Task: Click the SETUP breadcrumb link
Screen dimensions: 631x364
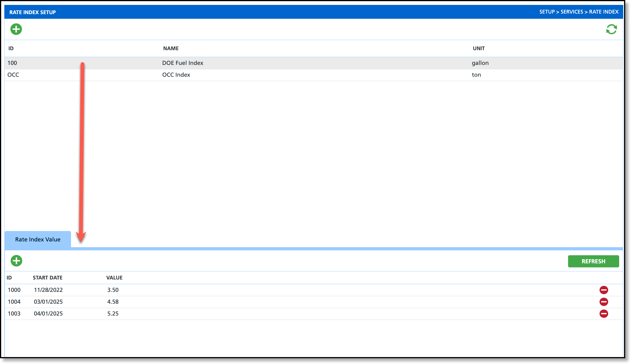Action: tap(547, 12)
